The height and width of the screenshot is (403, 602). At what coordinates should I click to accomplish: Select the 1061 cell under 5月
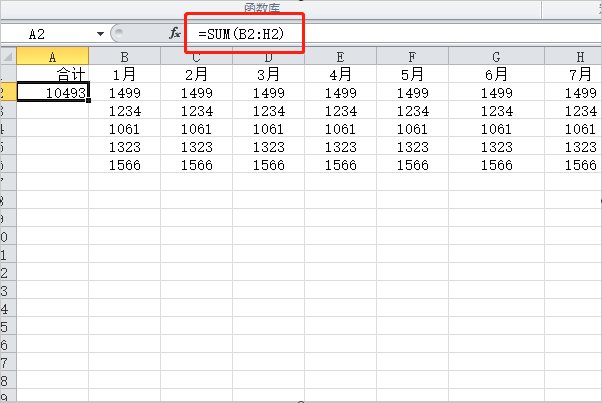point(412,128)
